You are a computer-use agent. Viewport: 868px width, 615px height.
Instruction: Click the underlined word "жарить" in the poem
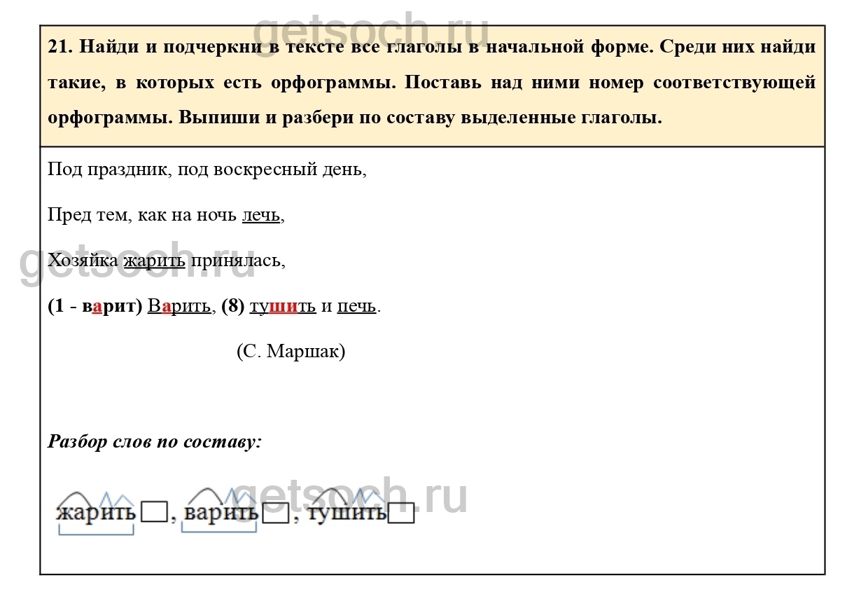(x=155, y=261)
